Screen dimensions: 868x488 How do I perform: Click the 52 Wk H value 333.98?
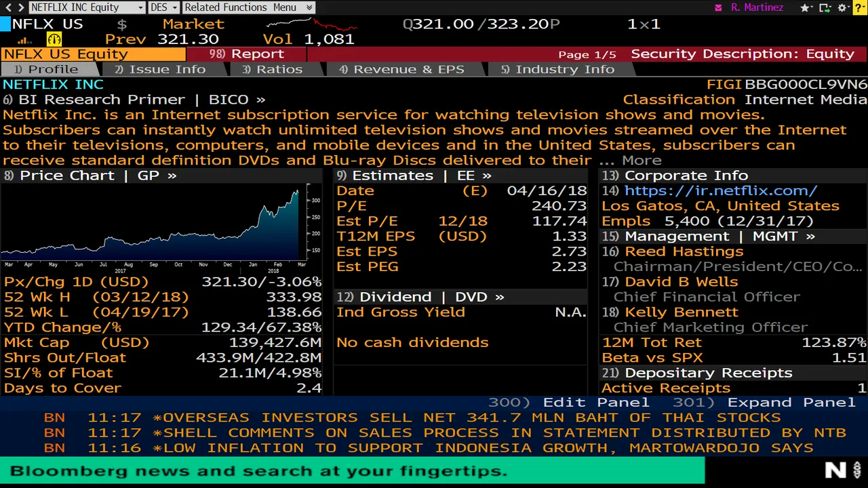294,297
